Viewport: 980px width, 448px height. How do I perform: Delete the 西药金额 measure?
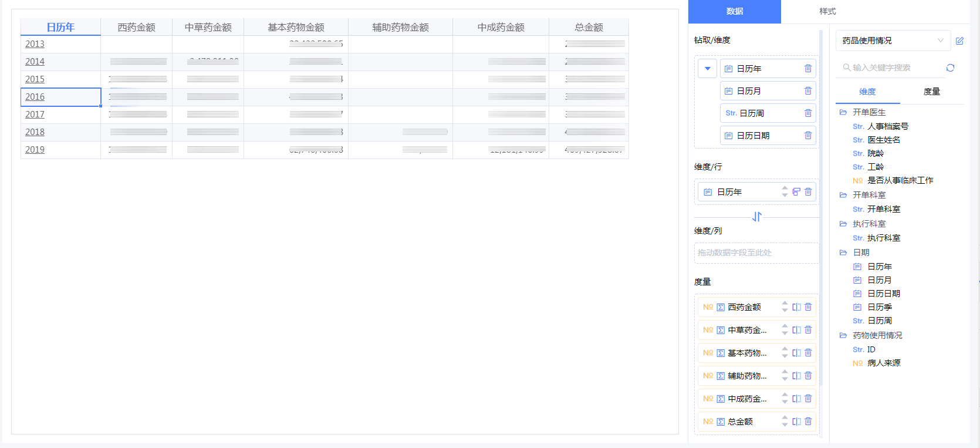(x=808, y=307)
